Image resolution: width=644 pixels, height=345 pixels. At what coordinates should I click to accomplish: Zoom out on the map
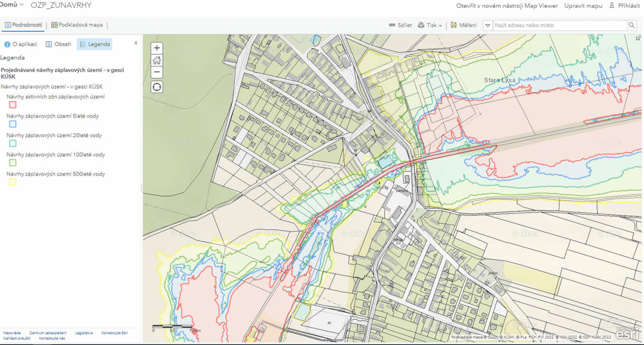[x=157, y=72]
